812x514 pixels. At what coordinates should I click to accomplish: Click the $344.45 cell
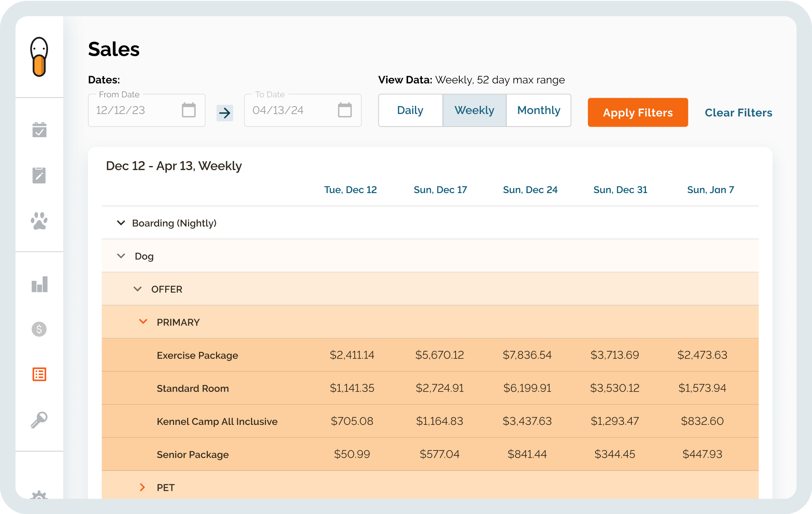click(x=615, y=454)
